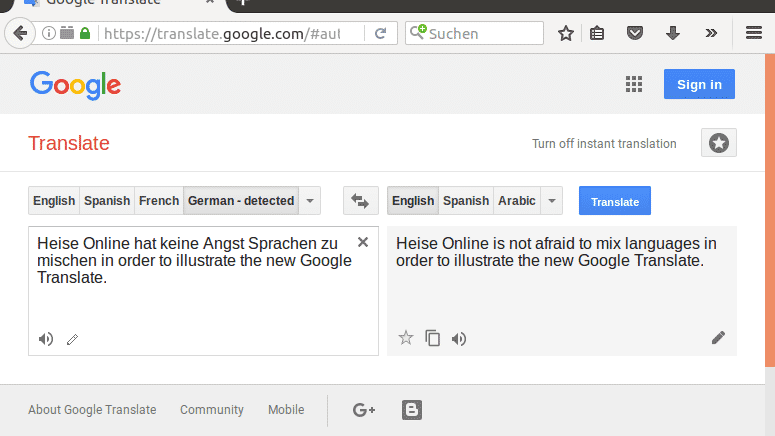
Task: Reload the page with the refresh icon
Action: [x=380, y=33]
